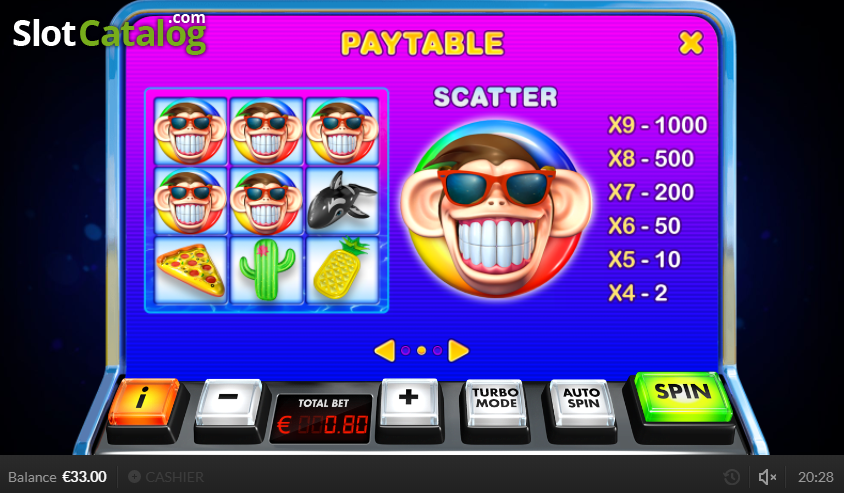Screen dimensions: 844x493
Task: Select the first paytable page dot
Action: coord(406,351)
